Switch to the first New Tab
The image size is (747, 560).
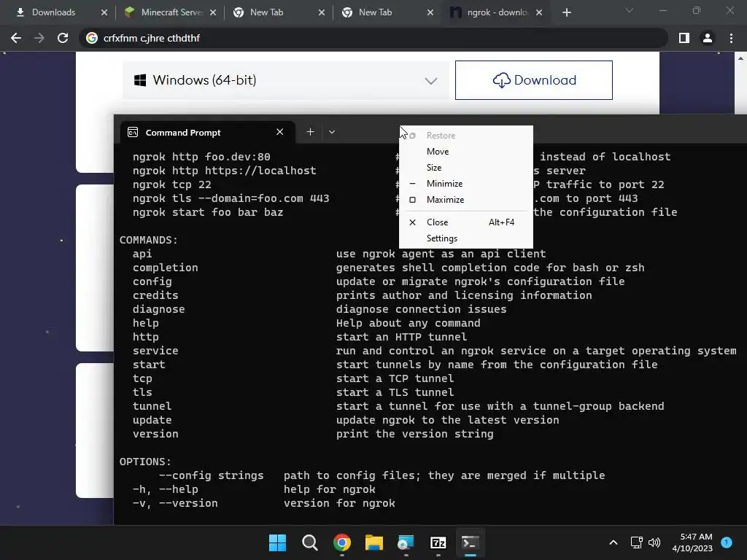tap(267, 12)
